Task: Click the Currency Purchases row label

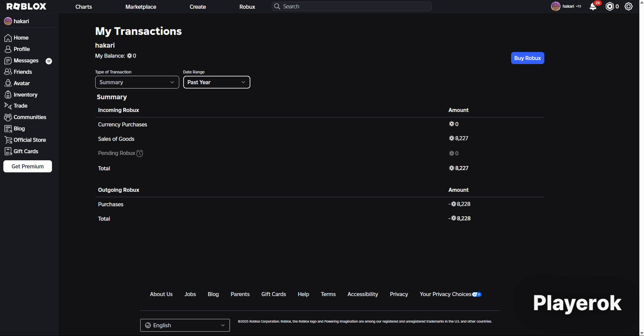Action: click(x=122, y=125)
